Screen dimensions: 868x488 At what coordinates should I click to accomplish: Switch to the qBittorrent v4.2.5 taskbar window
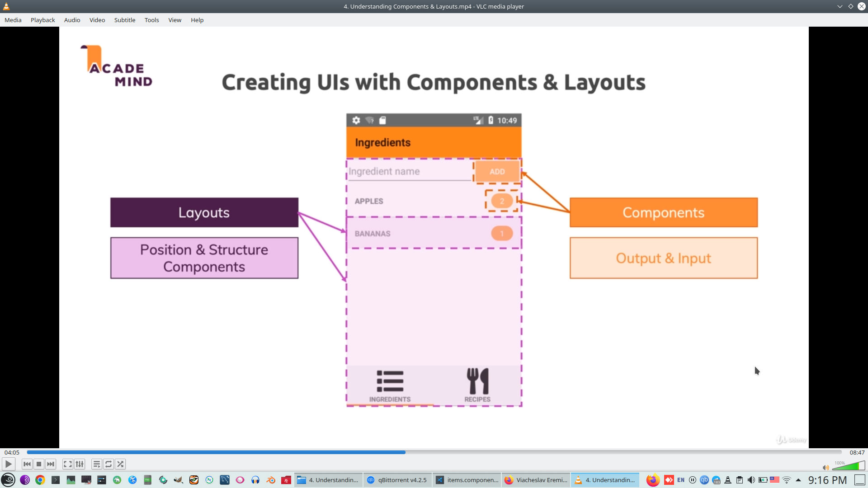pos(397,480)
